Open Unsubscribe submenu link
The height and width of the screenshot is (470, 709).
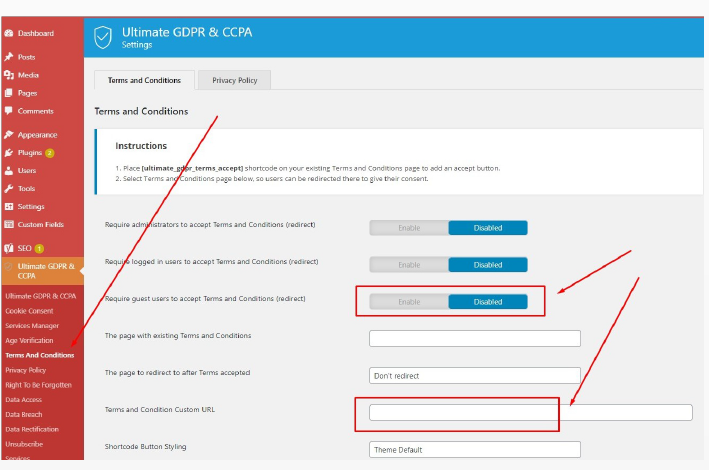pos(24,444)
